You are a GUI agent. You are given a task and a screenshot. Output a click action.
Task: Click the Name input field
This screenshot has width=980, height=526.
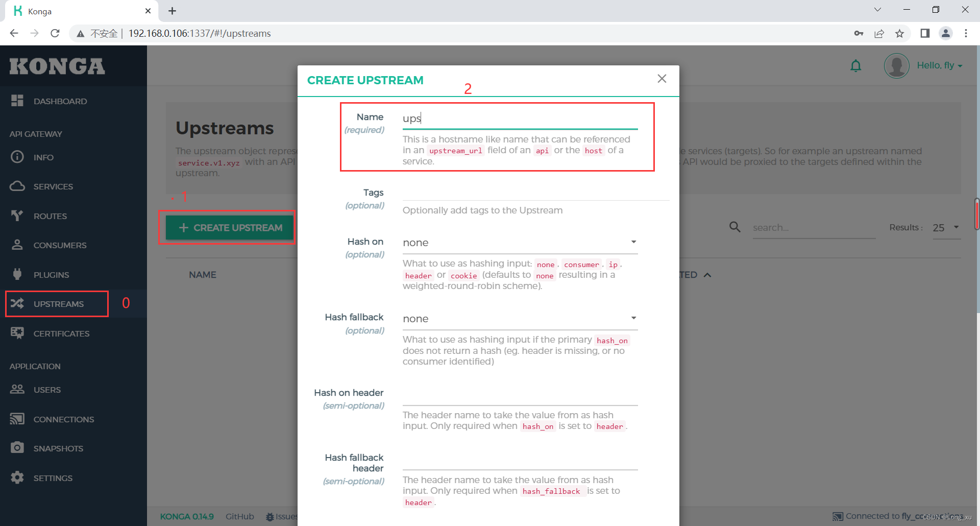click(x=520, y=118)
